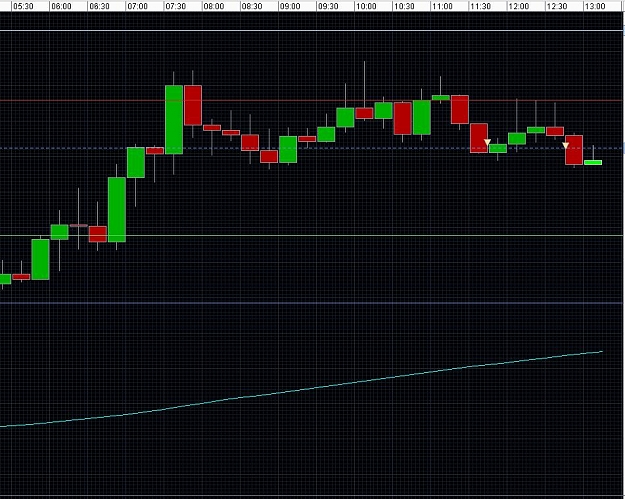Click the 06:00 time axis label
625x499 pixels.
click(61, 6)
